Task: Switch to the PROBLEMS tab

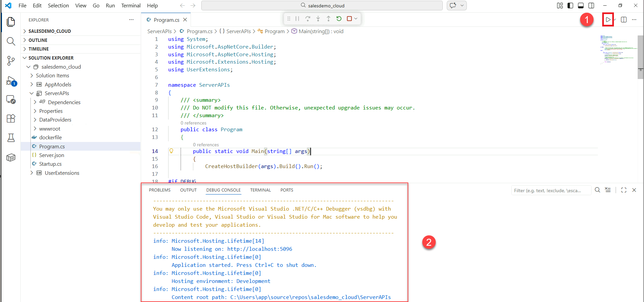Action: click(159, 190)
